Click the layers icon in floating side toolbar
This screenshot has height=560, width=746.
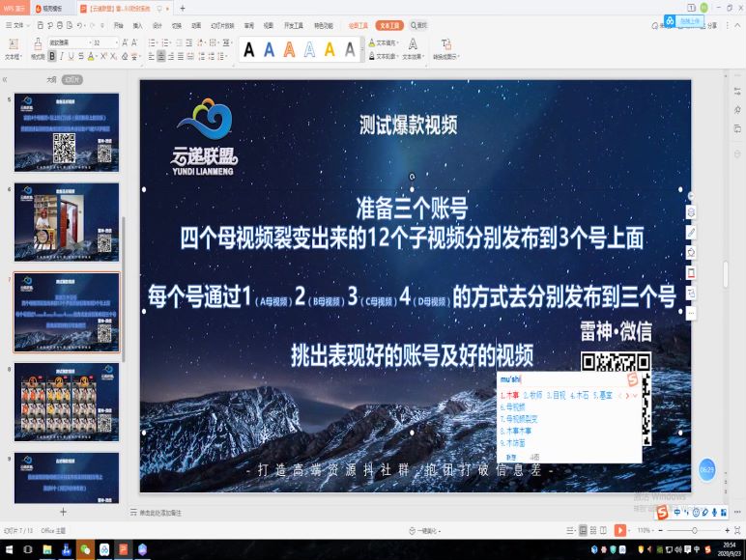point(691,212)
